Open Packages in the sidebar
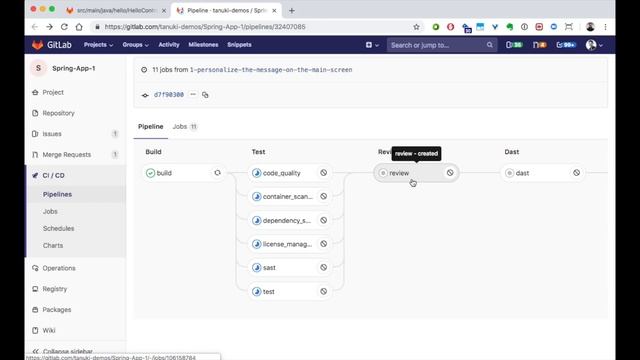 click(57, 310)
